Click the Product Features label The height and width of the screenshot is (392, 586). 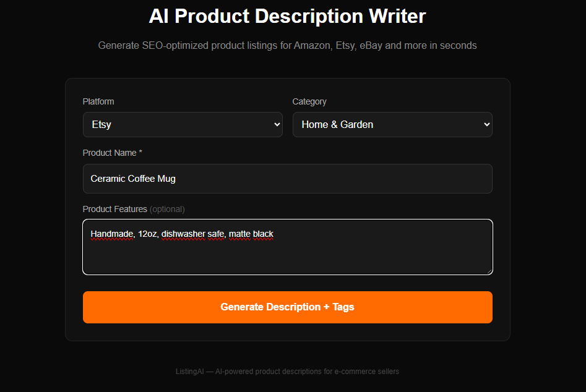(x=113, y=209)
